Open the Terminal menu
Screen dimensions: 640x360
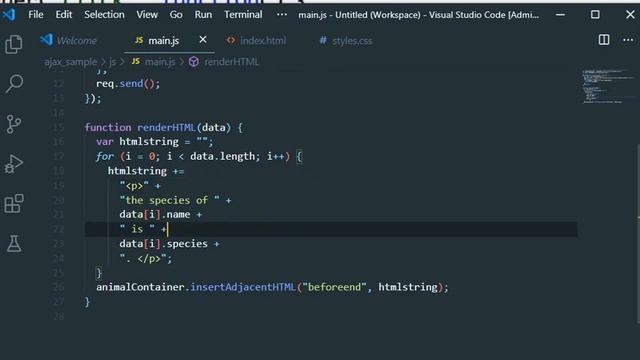(243, 15)
